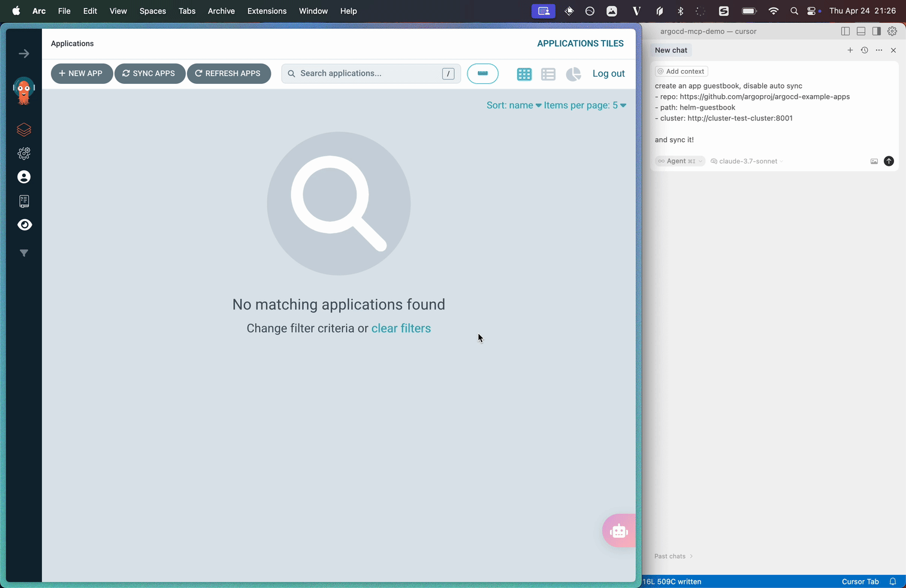This screenshot has height=588, width=906.
Task: Expand the Past chats section
Action: point(673,556)
